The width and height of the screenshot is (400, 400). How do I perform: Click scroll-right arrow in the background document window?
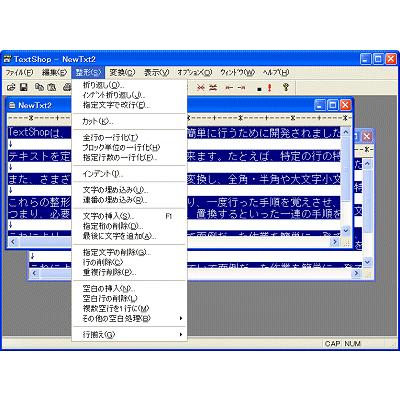pyautogui.click(x=357, y=274)
